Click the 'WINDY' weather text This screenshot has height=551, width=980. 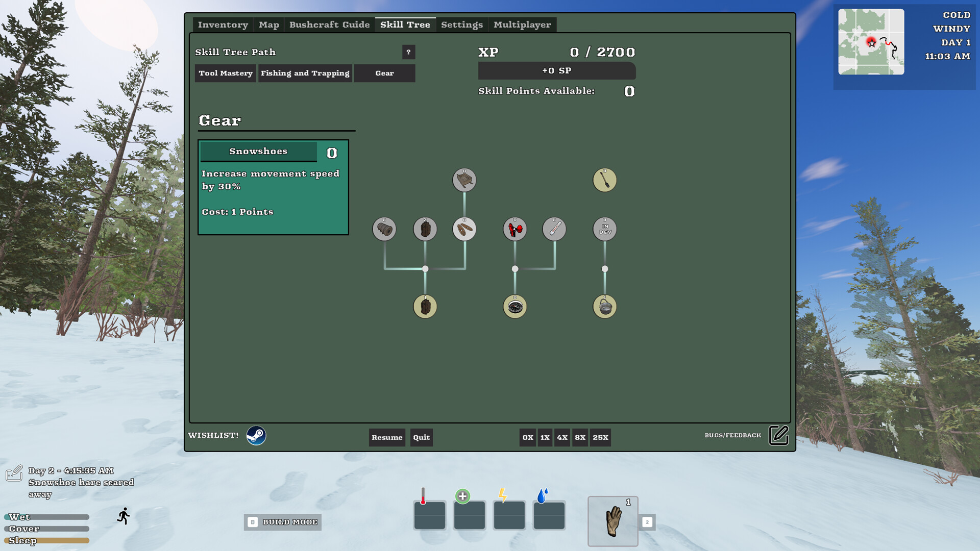pos(951,29)
